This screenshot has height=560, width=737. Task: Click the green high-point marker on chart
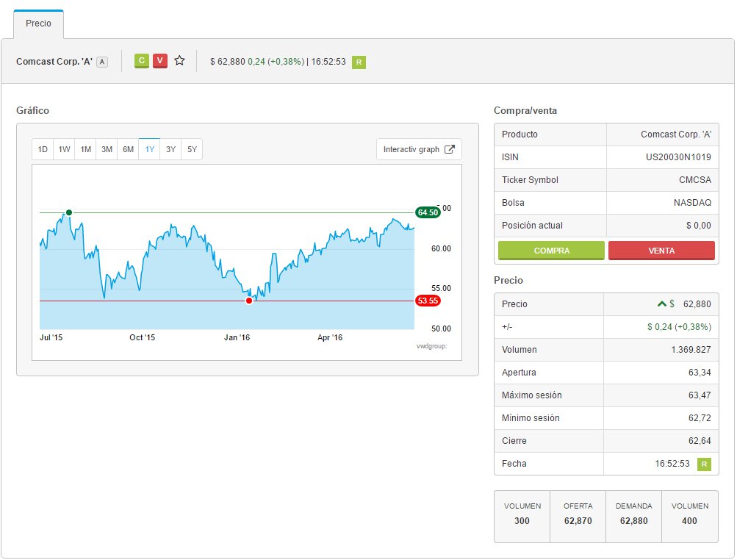pos(69,212)
